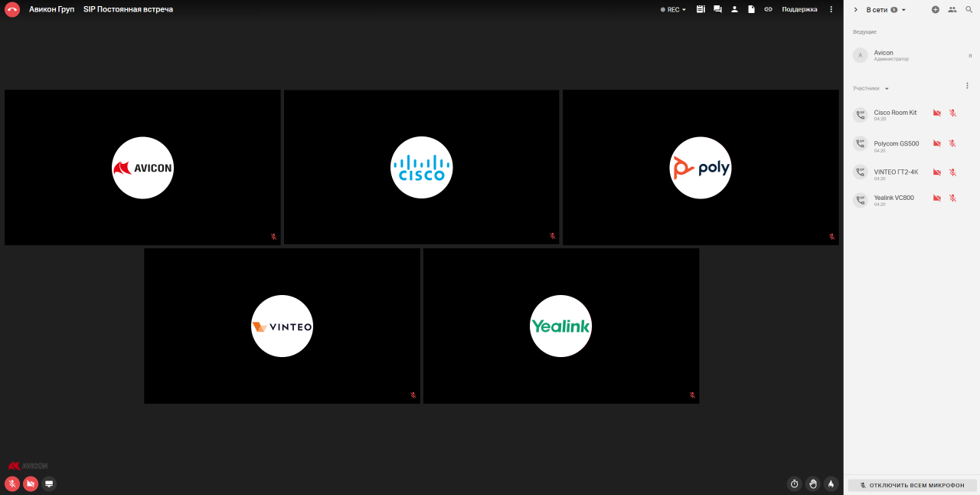Toggle your own microphone button
This screenshot has height=495, width=980.
(12, 484)
